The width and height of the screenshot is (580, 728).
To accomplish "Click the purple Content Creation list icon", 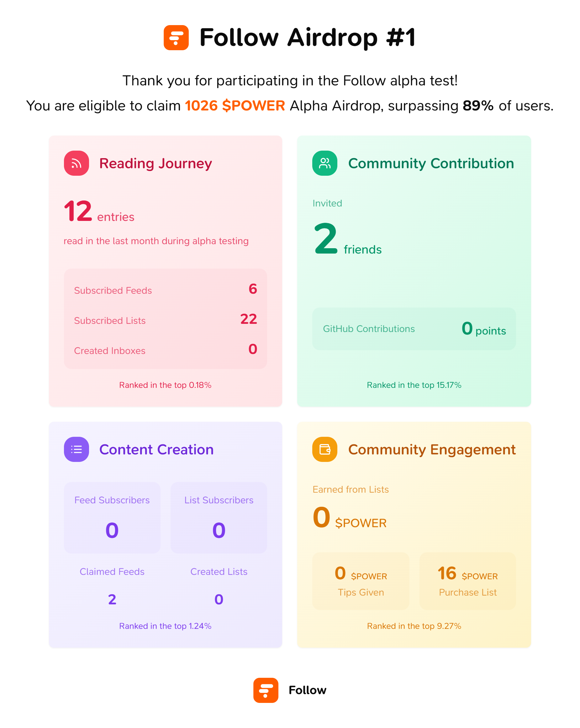I will coord(76,449).
